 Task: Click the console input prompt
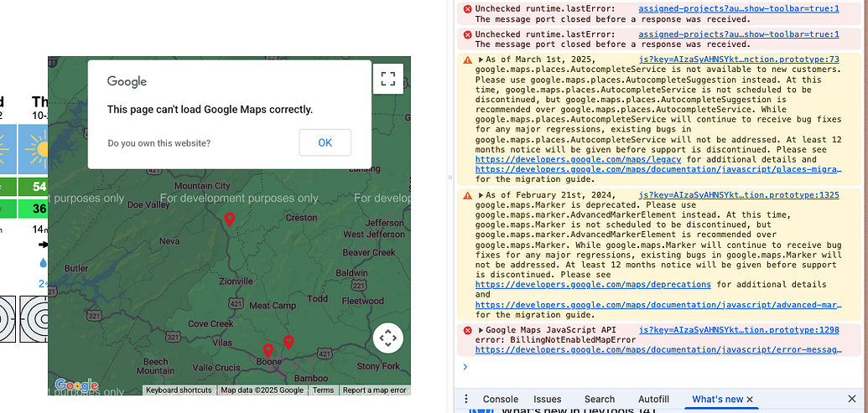coord(658,367)
